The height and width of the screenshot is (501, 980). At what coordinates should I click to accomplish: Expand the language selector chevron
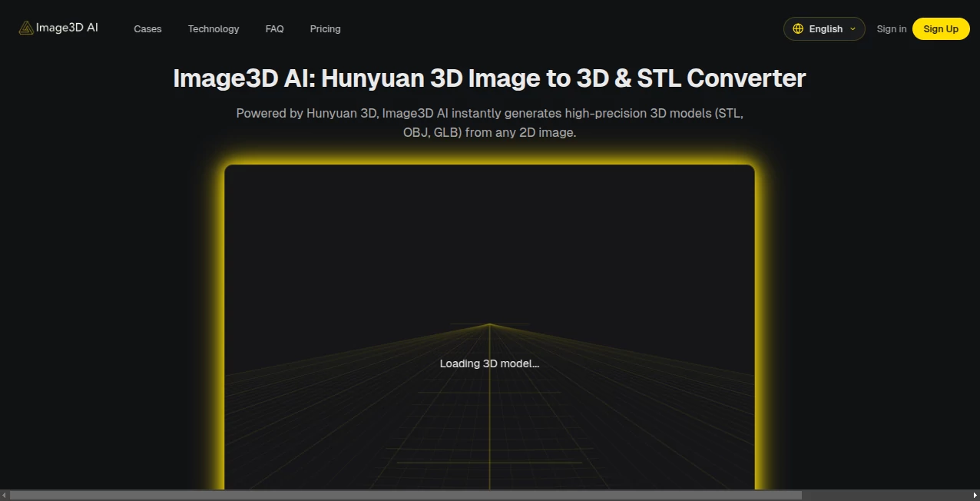(852, 29)
